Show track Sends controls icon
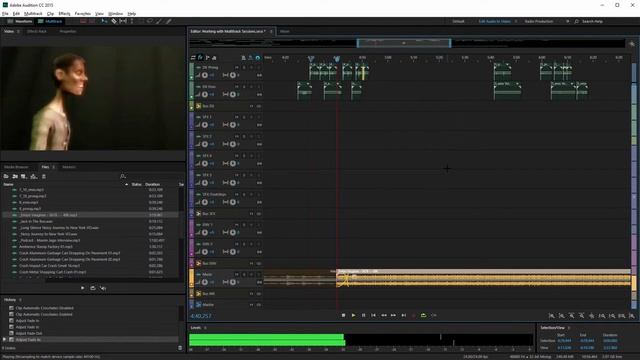 point(207,58)
